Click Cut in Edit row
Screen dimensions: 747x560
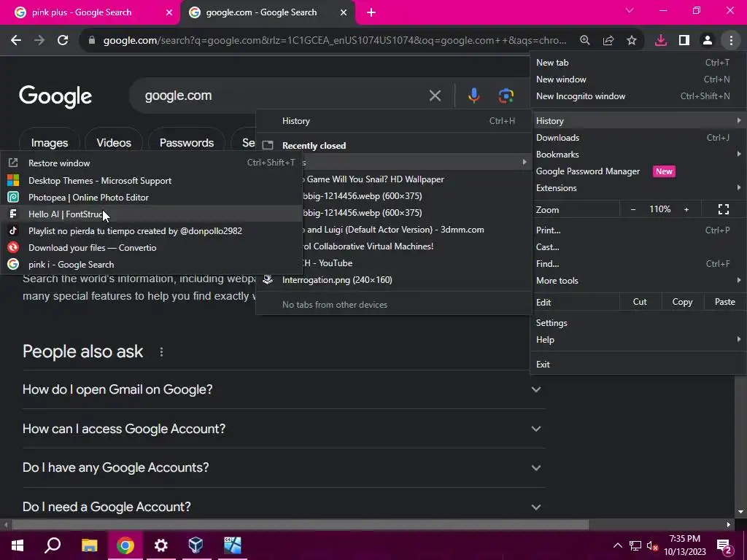[x=640, y=302]
